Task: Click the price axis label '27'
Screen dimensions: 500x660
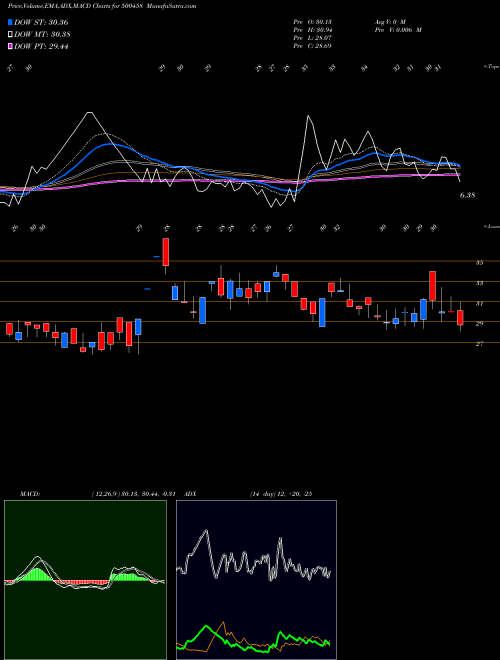Action: 479,344
